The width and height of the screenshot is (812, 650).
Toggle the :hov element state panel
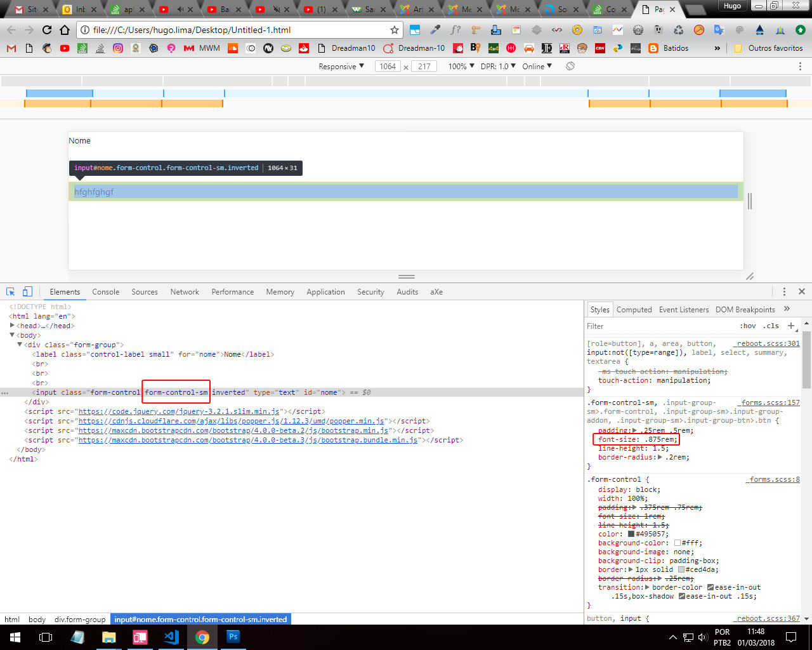(749, 326)
